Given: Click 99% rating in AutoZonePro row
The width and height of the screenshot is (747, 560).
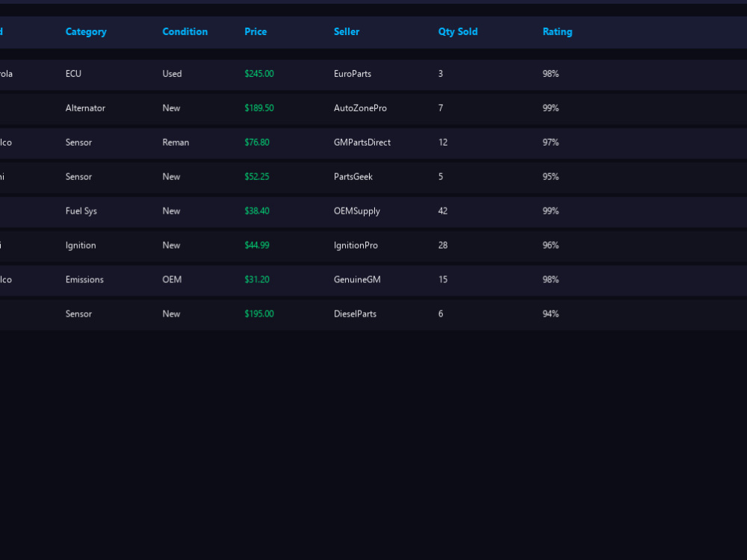Looking at the screenshot, I should coord(551,108).
